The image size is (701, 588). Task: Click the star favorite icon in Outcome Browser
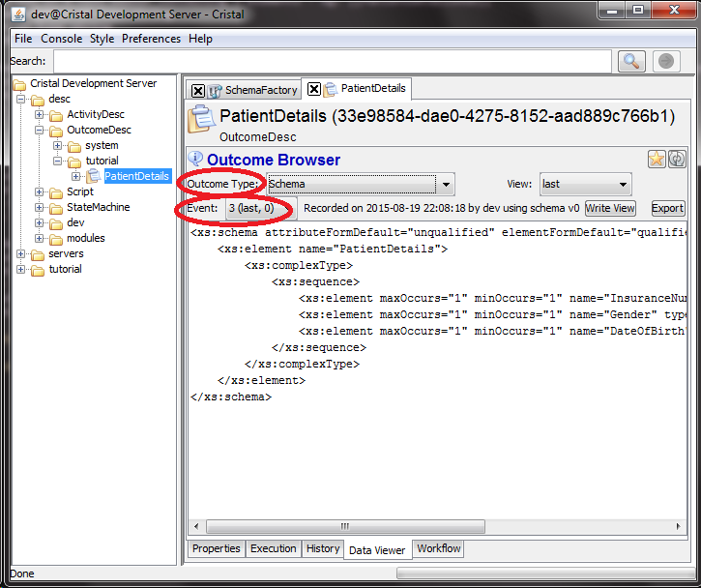657,160
